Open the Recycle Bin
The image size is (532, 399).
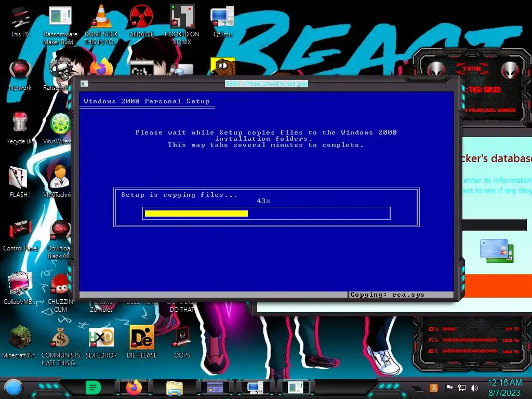tap(20, 129)
